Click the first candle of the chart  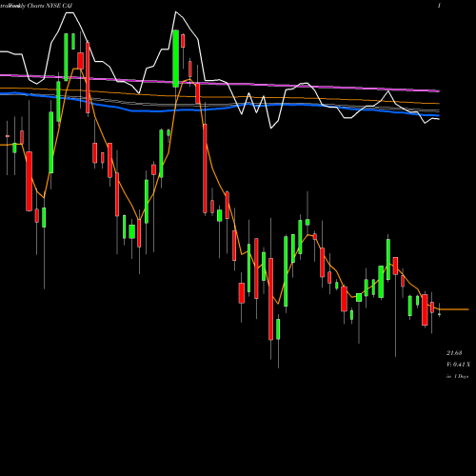[x=8, y=136]
